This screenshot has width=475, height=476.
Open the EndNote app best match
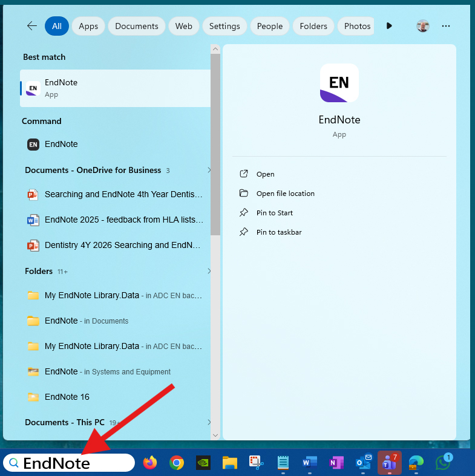(115, 88)
